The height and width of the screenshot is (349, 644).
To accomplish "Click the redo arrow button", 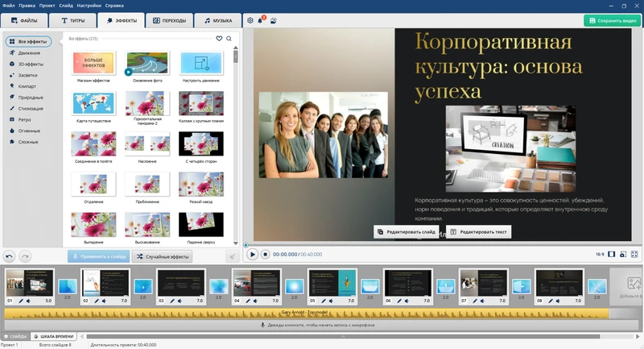I will [x=25, y=256].
